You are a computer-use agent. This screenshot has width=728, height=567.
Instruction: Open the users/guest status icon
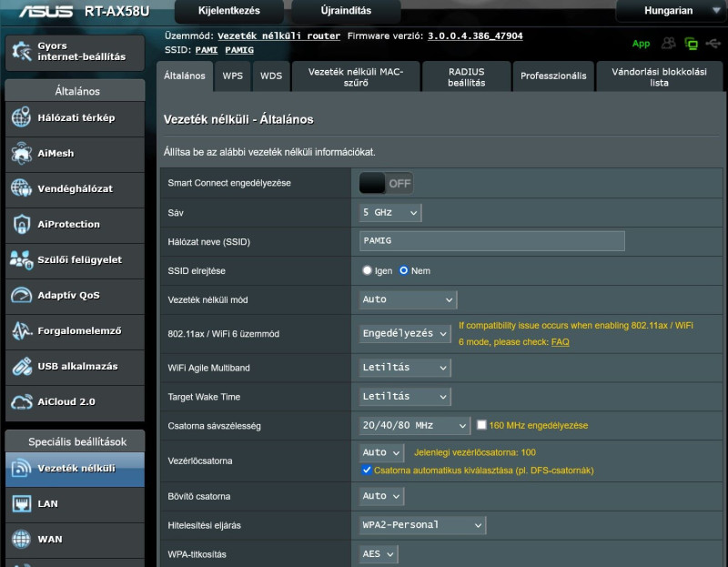click(668, 44)
